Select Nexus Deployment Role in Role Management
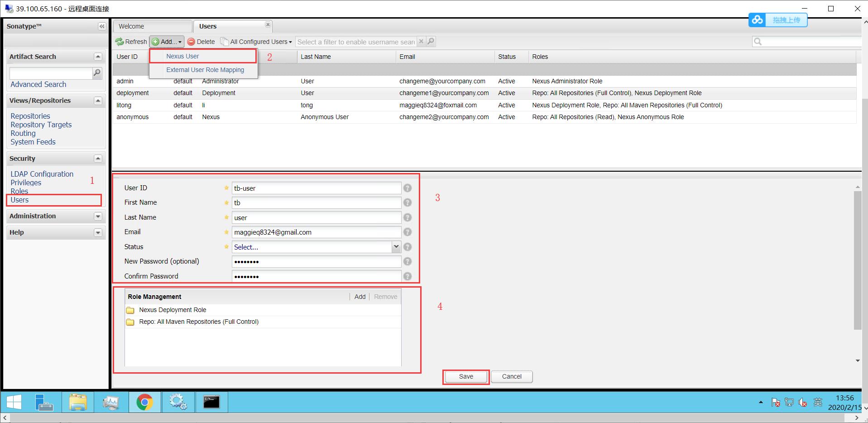 pyautogui.click(x=263, y=310)
